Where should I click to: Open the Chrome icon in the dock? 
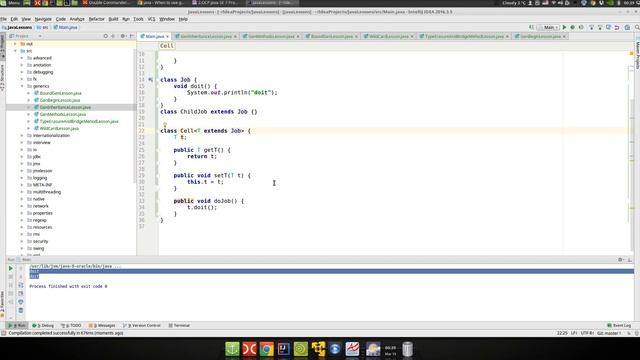(267, 349)
